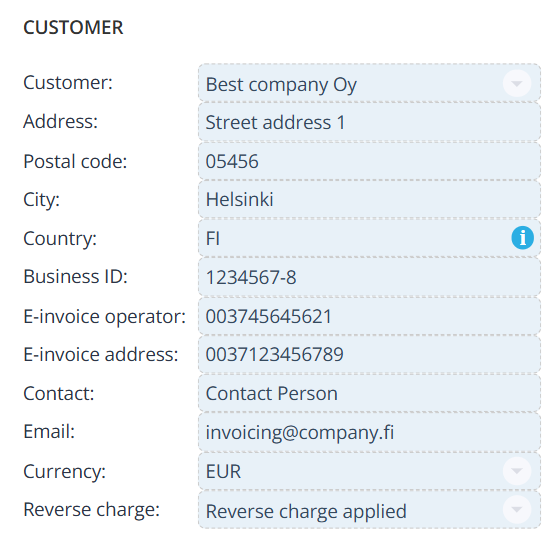Viewport: 559px width, 551px height.
Task: Click the E-invoice address field 0037123456789
Action: 369,354
